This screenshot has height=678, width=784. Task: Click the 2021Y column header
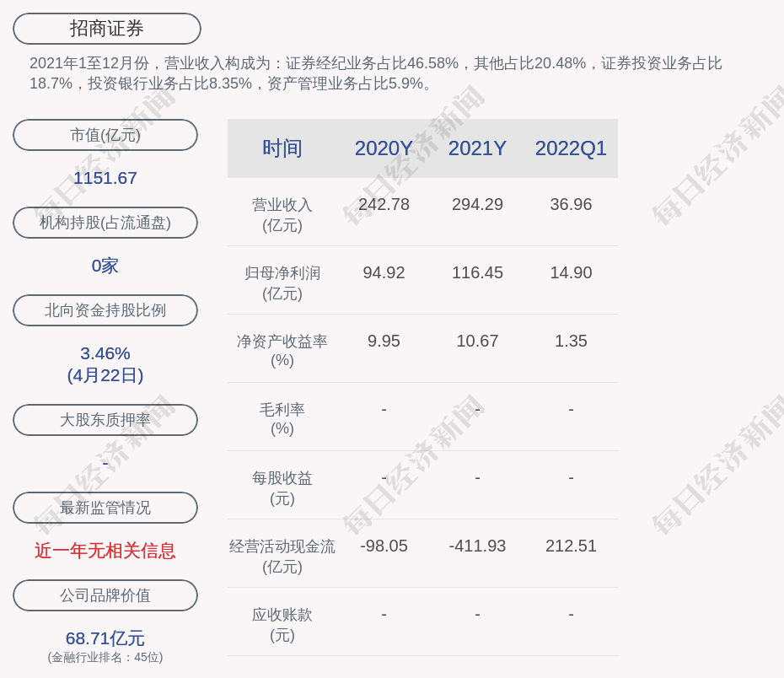(x=477, y=148)
